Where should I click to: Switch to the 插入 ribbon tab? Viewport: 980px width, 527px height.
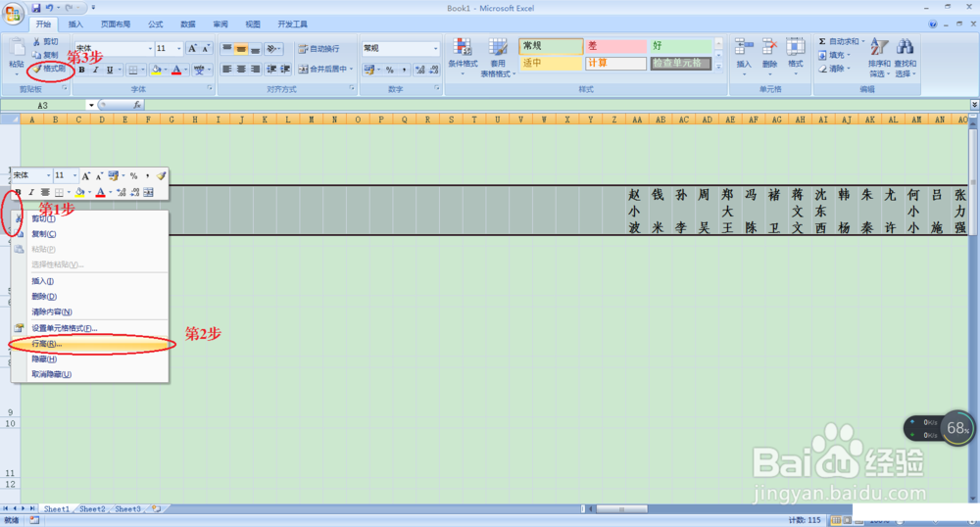(x=75, y=24)
